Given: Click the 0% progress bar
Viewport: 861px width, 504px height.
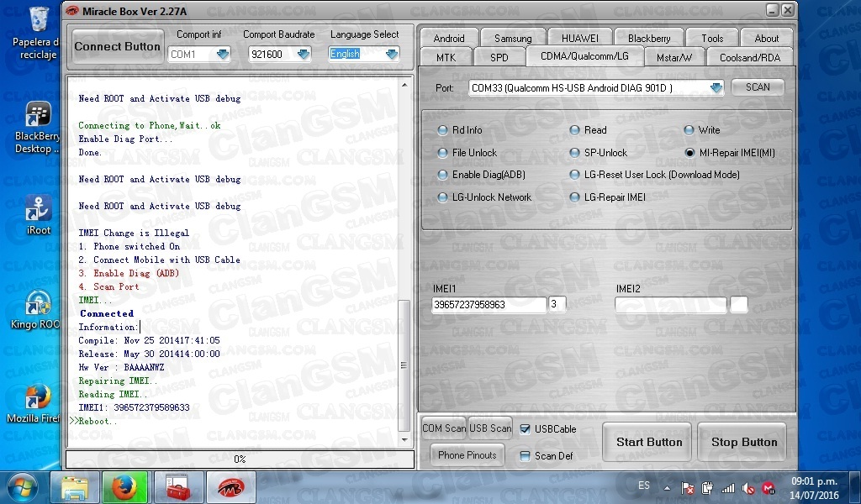Looking at the screenshot, I should [x=240, y=459].
